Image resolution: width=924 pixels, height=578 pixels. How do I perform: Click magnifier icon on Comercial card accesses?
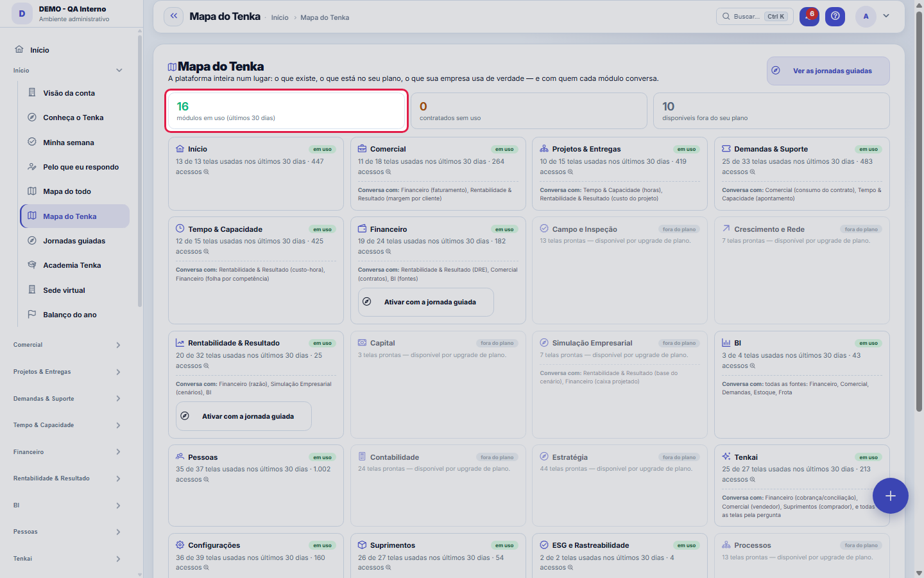point(388,172)
